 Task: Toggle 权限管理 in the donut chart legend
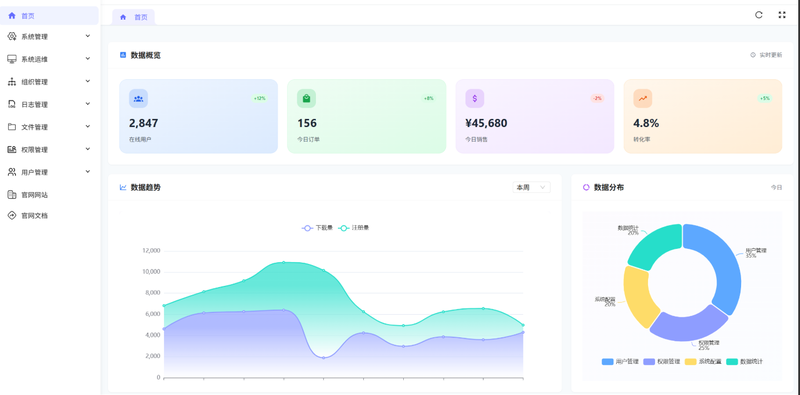[x=662, y=361]
